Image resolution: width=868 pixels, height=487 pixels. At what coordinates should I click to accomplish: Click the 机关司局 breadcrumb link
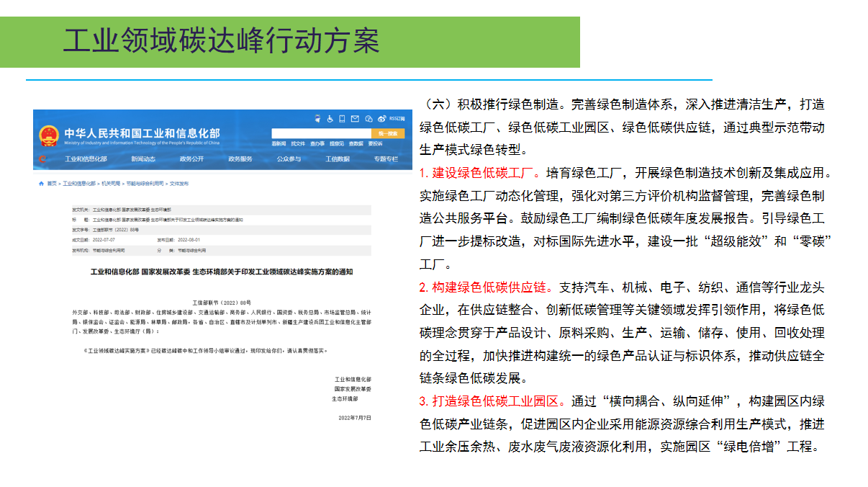point(111,184)
